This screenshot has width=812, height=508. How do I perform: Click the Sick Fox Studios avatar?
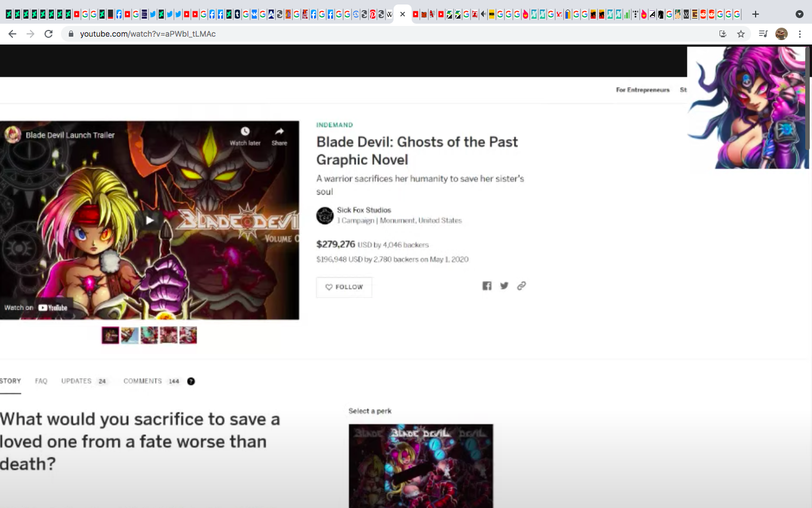click(325, 216)
